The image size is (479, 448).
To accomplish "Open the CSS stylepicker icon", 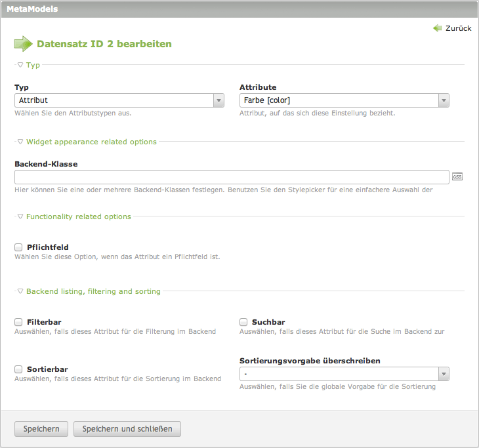I will (x=457, y=176).
